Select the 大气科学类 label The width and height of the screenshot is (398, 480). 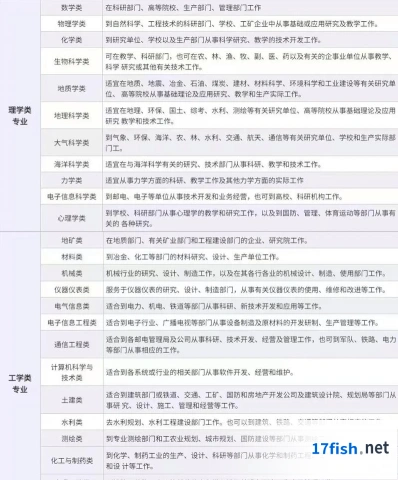72,143
